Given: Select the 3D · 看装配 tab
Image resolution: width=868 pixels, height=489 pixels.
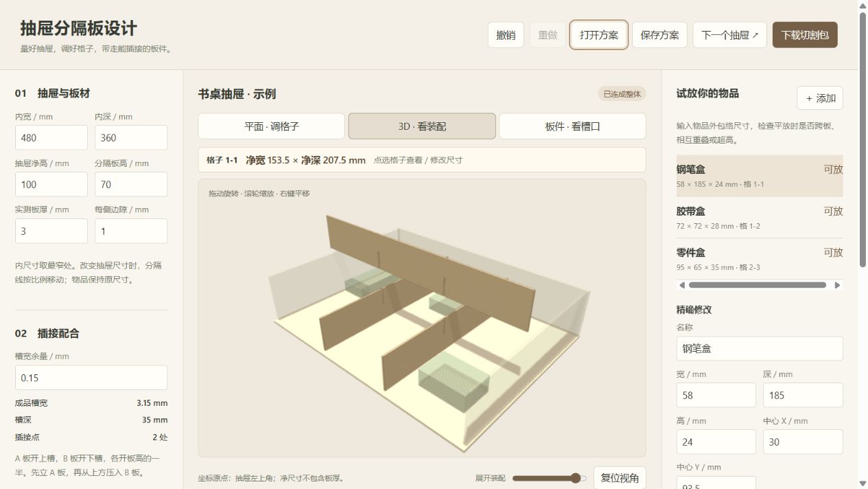Looking at the screenshot, I should 422,126.
